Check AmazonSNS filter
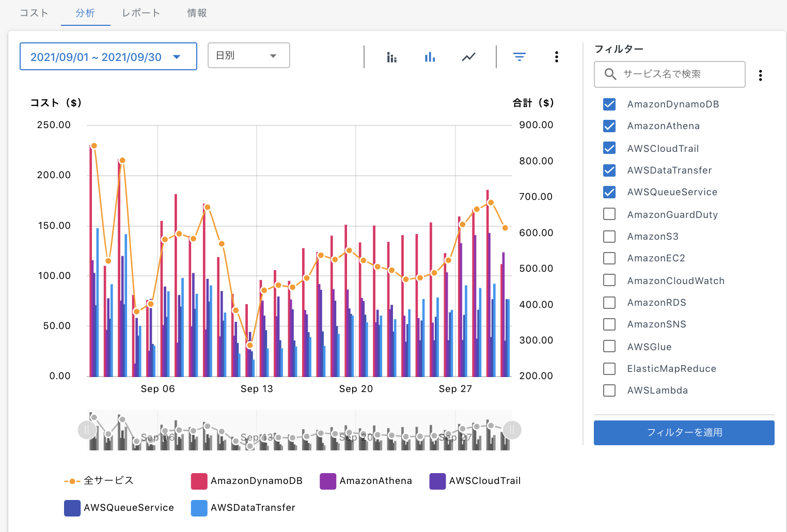 click(x=609, y=324)
